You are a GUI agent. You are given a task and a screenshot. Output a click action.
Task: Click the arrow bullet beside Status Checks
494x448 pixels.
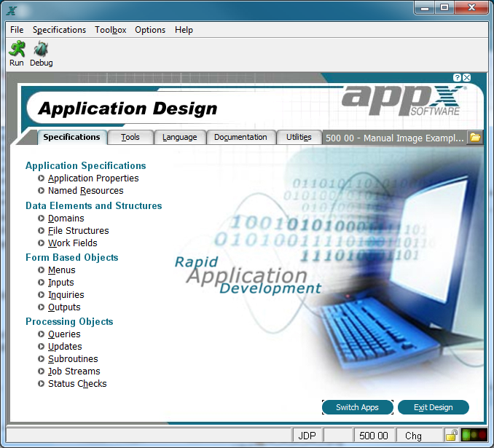[41, 384]
